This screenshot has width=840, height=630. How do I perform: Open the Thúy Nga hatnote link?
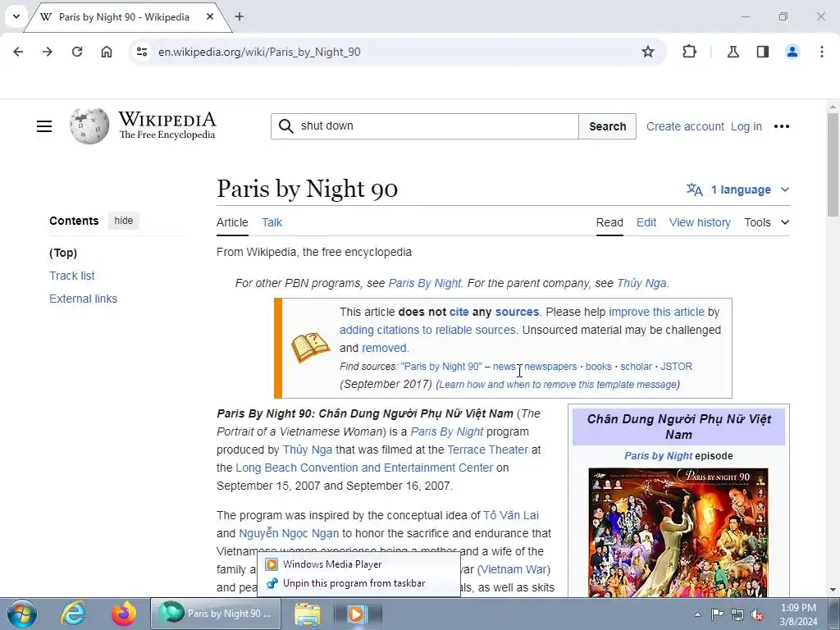click(641, 283)
